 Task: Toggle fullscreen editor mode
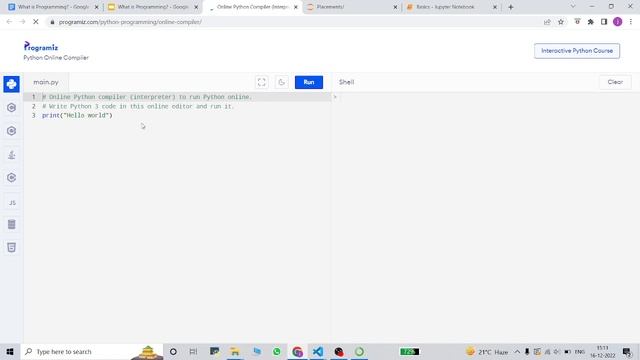[x=262, y=82]
